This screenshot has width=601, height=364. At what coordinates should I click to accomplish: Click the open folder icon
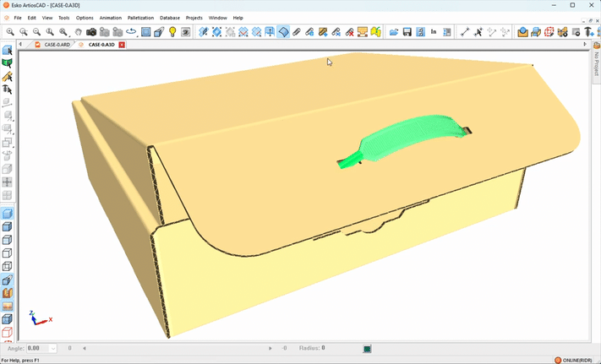tap(394, 32)
